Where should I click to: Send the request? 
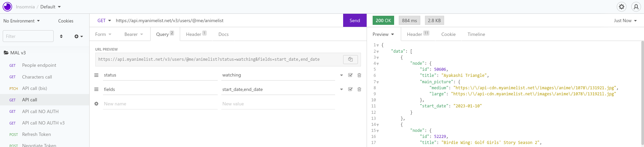tap(355, 20)
